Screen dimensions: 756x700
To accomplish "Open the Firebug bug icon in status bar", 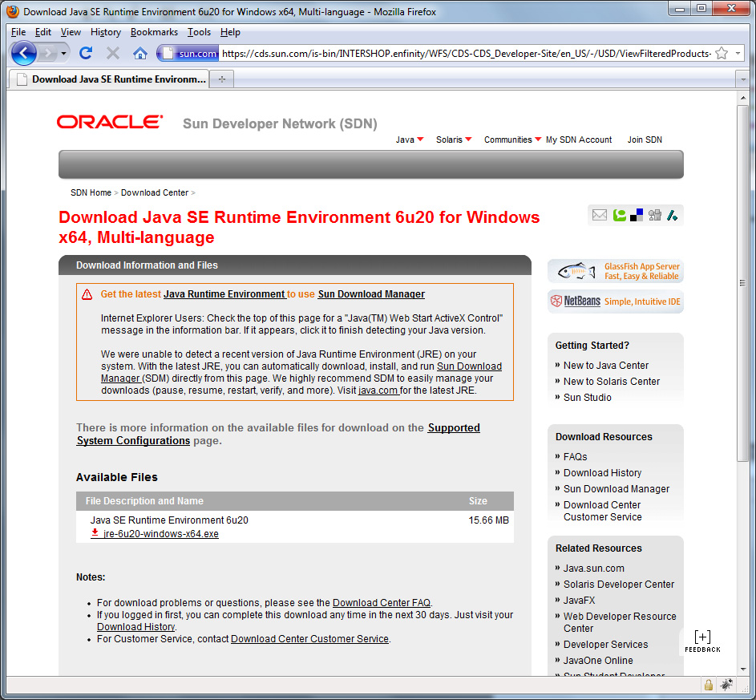I will (726, 685).
